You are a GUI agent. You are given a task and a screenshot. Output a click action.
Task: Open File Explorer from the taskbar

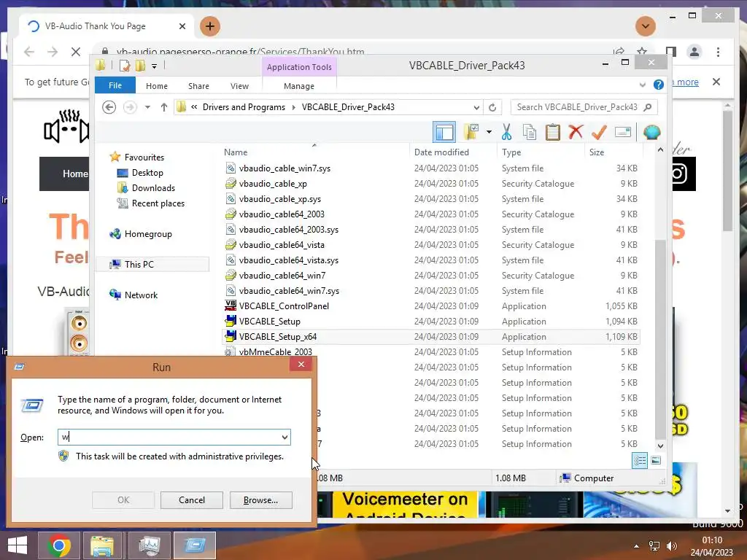pyautogui.click(x=102, y=545)
